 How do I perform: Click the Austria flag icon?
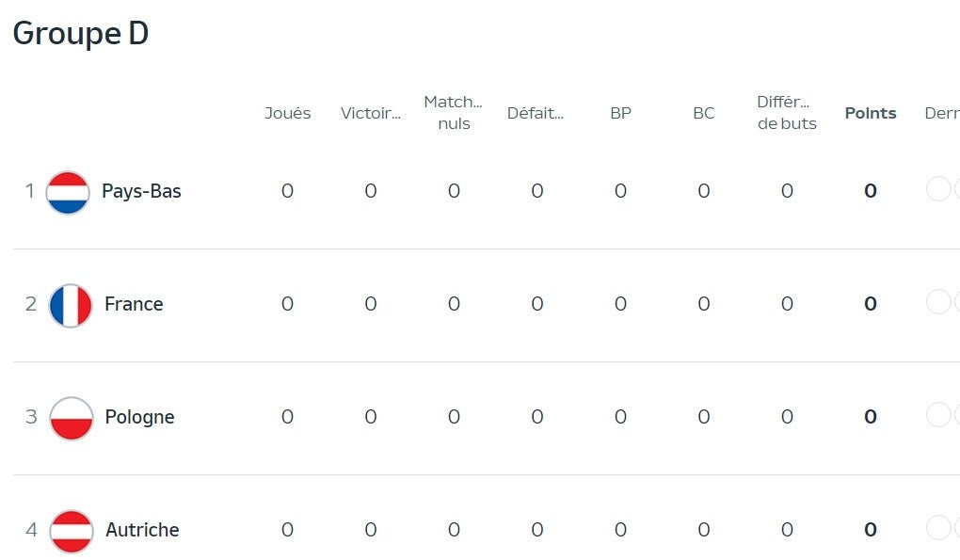71,531
